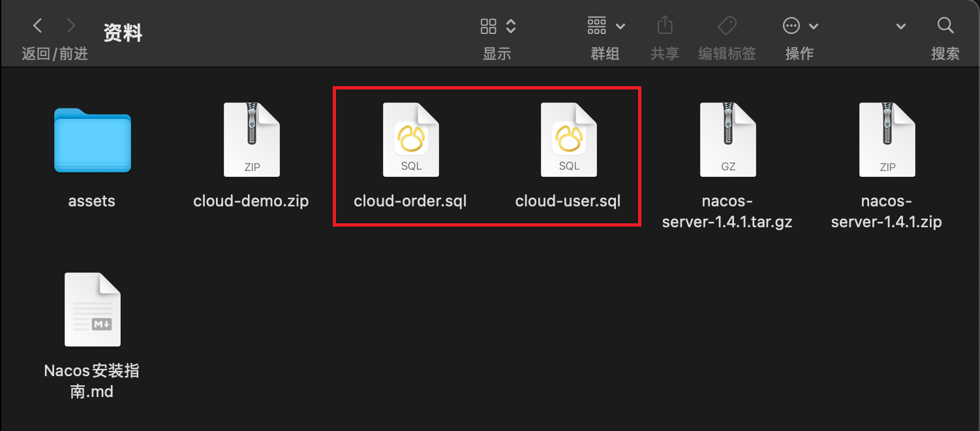The height and width of the screenshot is (431, 980).
Task: Expand the 操作 action menu
Action: point(800,26)
